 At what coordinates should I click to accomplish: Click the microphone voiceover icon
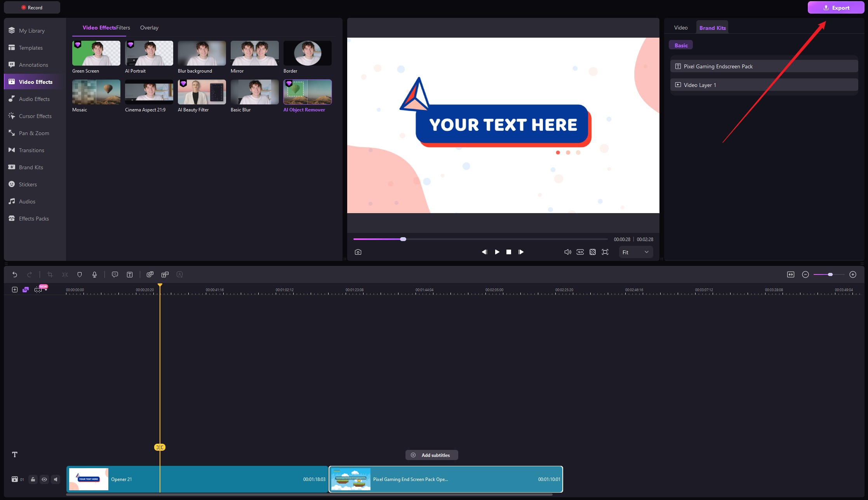tap(94, 274)
